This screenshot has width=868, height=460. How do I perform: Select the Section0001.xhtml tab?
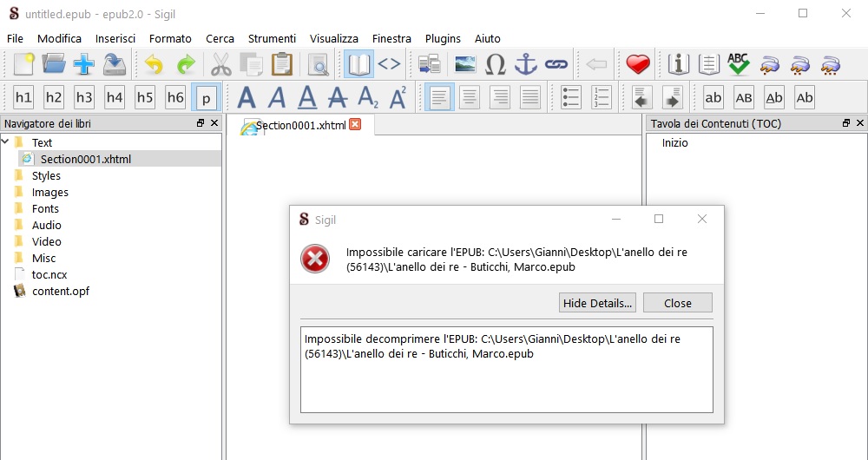click(x=300, y=126)
